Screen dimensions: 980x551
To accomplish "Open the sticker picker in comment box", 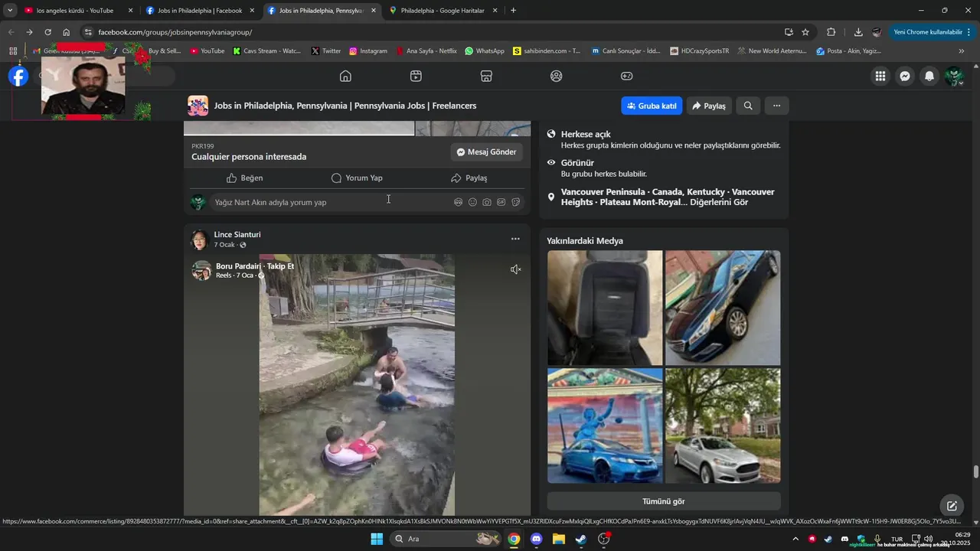I will [516, 202].
